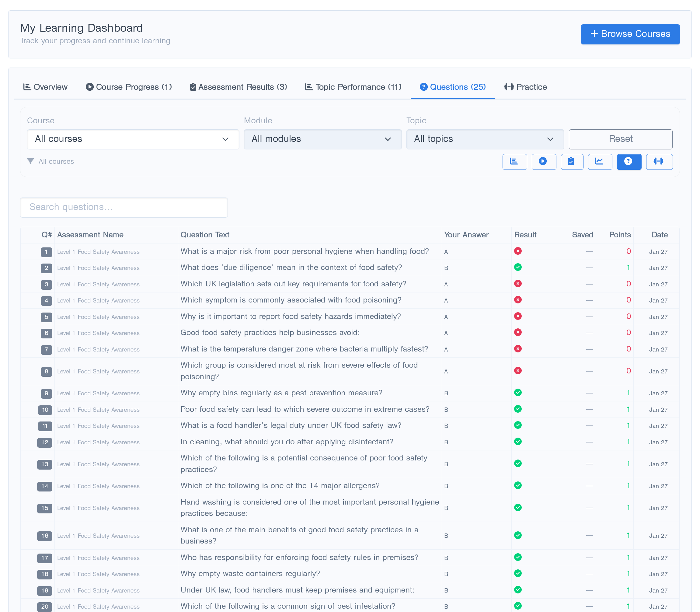Screen dimensions: 700x612
Task: Select the bar chart quick view icon
Action: point(515,162)
